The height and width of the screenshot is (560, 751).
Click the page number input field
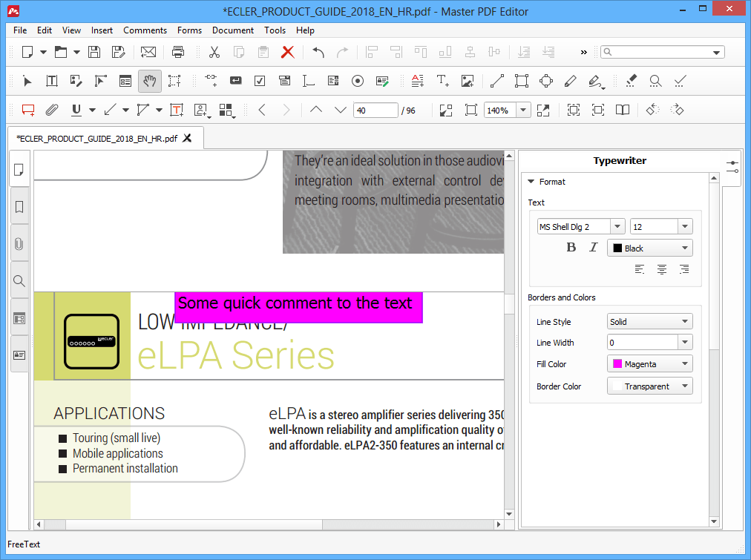375,110
